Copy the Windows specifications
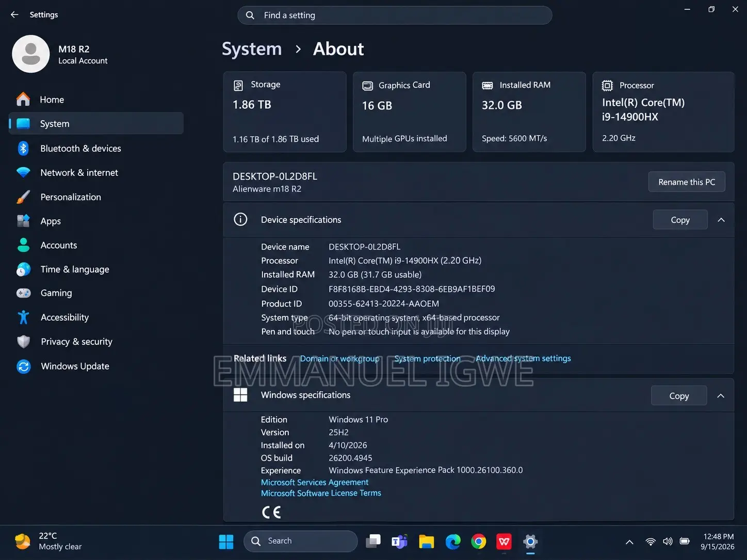 click(679, 396)
